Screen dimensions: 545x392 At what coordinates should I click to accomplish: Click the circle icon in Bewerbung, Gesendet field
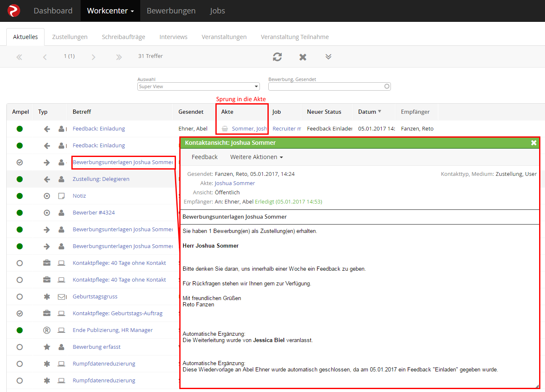387,86
